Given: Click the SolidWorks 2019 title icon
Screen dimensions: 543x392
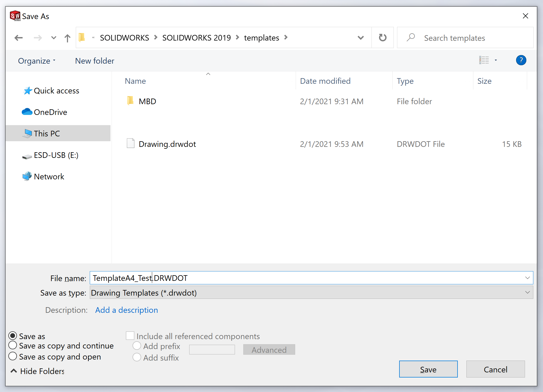Looking at the screenshot, I should click(15, 16).
